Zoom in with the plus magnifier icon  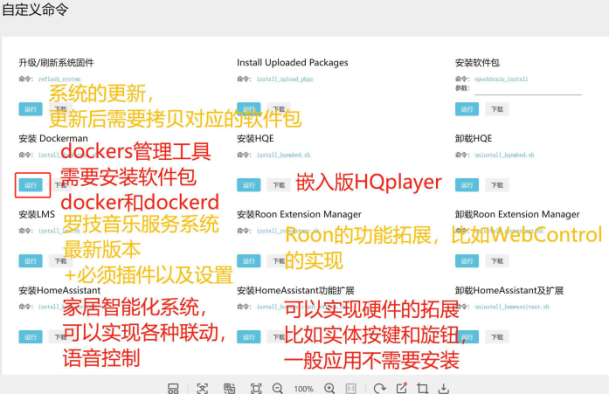click(329, 388)
